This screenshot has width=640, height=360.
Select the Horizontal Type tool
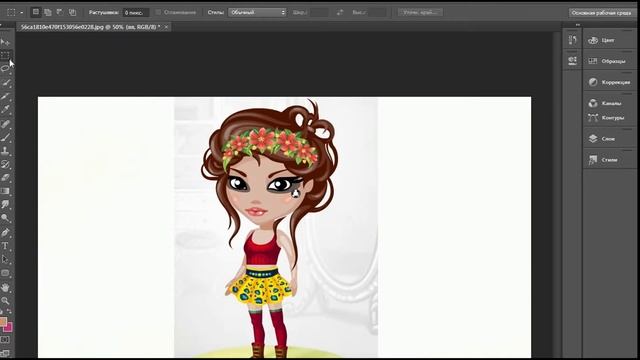[x=5, y=246]
